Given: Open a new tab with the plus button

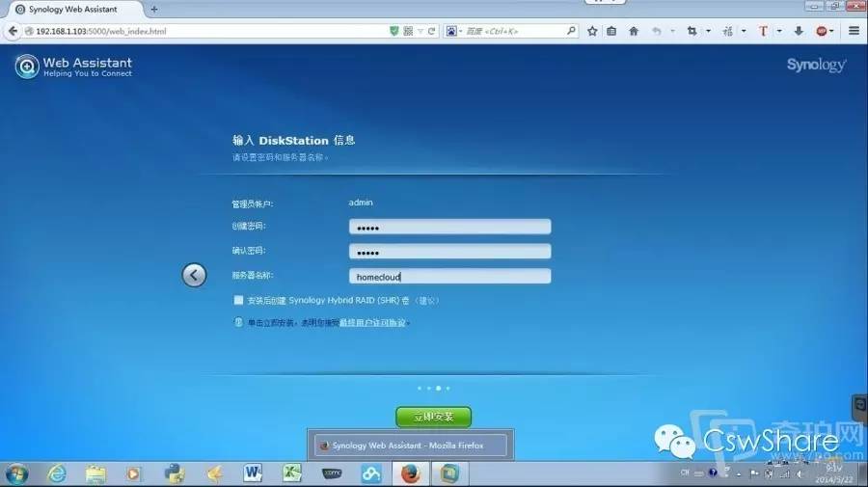Looking at the screenshot, I should click(x=154, y=10).
